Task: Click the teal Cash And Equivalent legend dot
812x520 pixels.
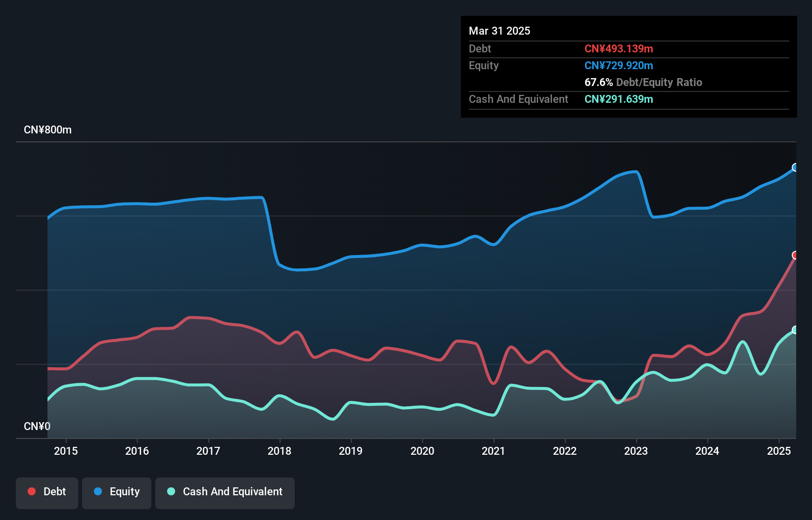Action: 171,491
